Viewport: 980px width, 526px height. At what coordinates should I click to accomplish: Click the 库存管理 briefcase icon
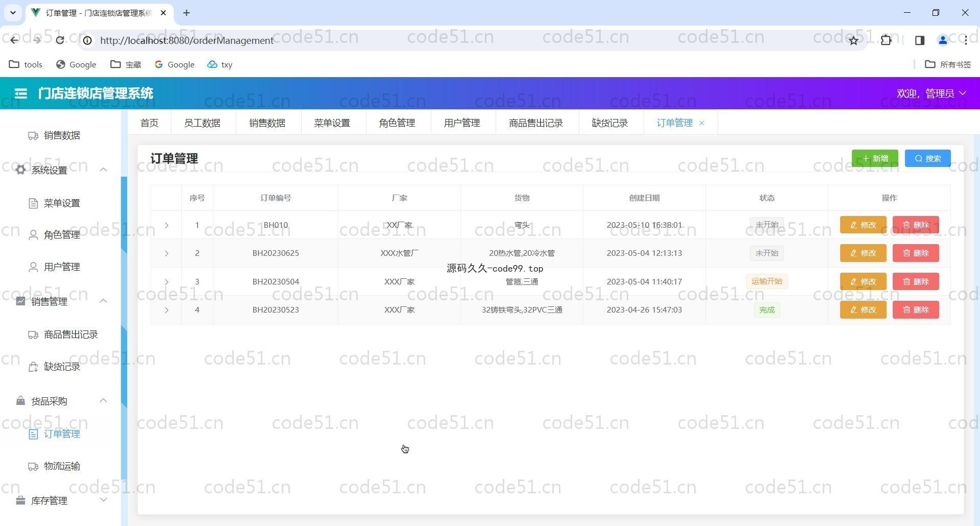20,500
